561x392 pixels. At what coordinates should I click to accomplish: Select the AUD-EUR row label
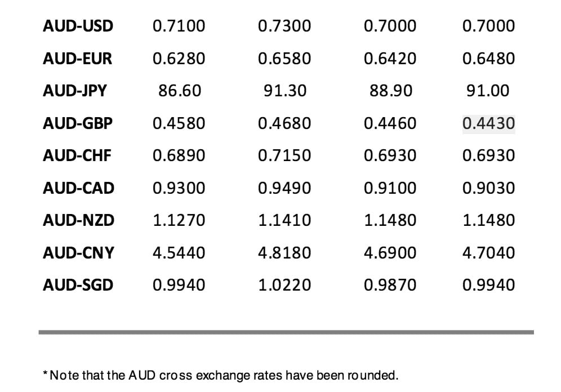pos(77,59)
